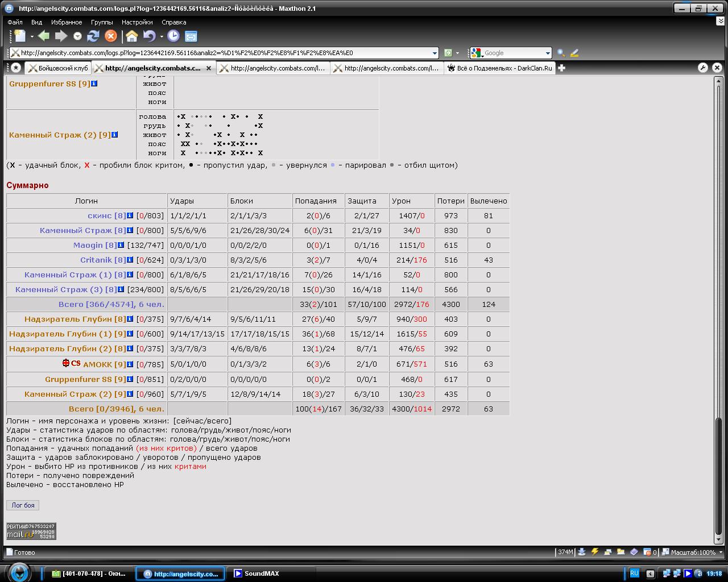The width and height of the screenshot is (728, 582).
Task: Open the Файл menu
Action: [x=15, y=22]
